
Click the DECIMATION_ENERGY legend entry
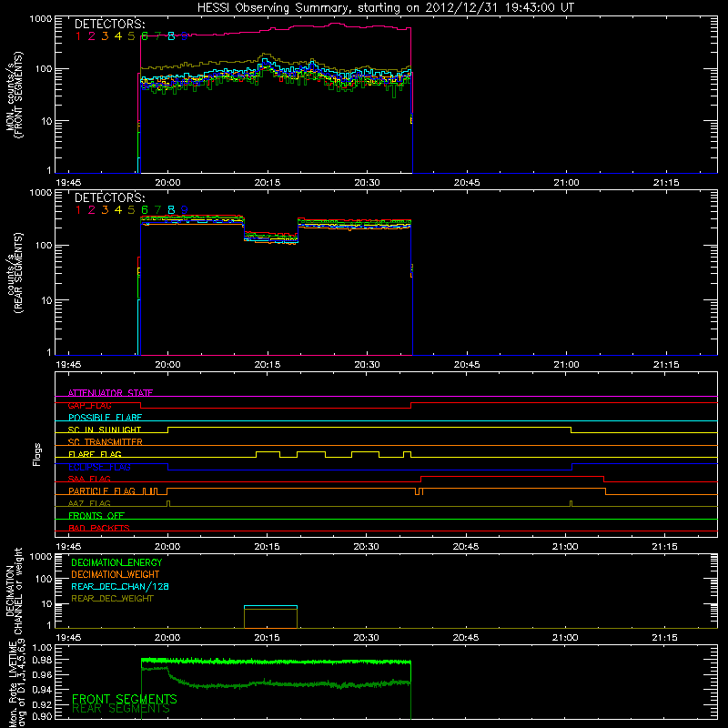(116, 562)
